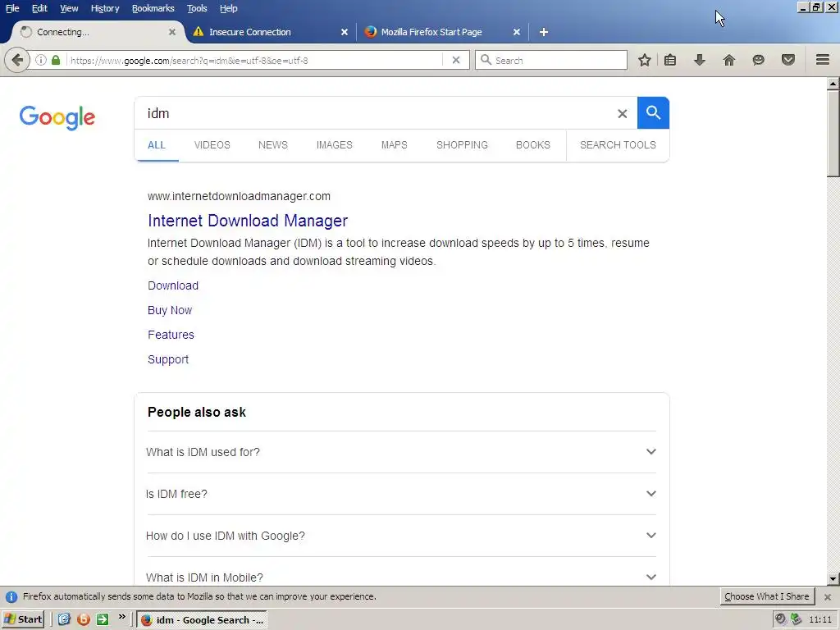Viewport: 840px width, 630px height.
Task: Open the Tools menu
Action: tap(197, 8)
